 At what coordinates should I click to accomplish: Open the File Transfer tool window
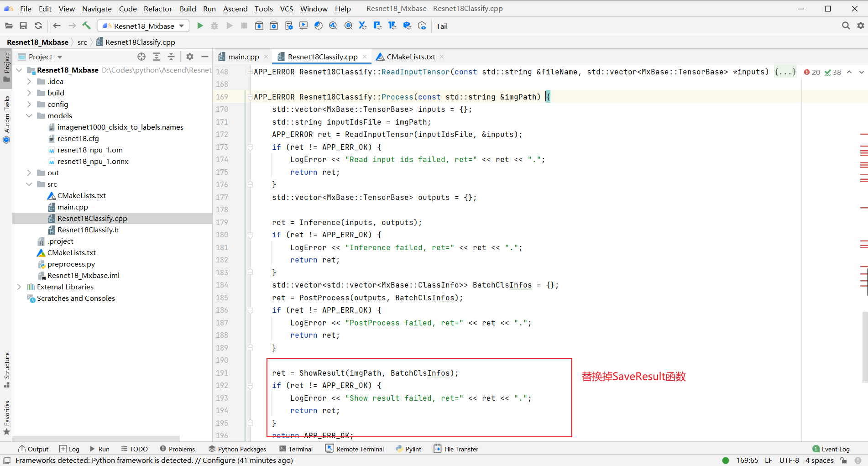pyautogui.click(x=456, y=449)
